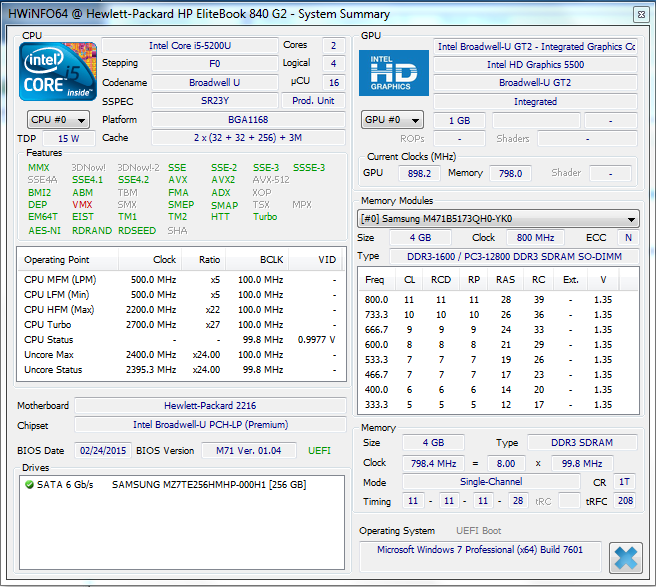Screen dimensions: 656x587
Task: Close the System Summary window via title bar
Action: pyautogui.click(x=641, y=15)
